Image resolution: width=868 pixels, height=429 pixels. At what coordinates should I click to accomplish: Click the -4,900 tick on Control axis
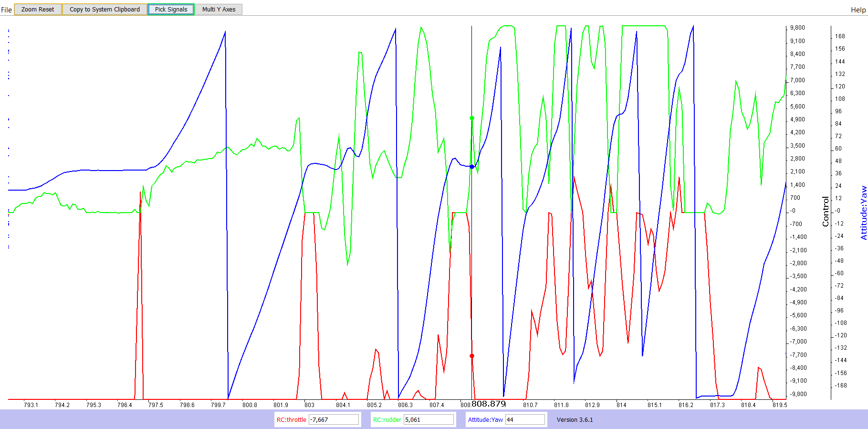point(798,302)
